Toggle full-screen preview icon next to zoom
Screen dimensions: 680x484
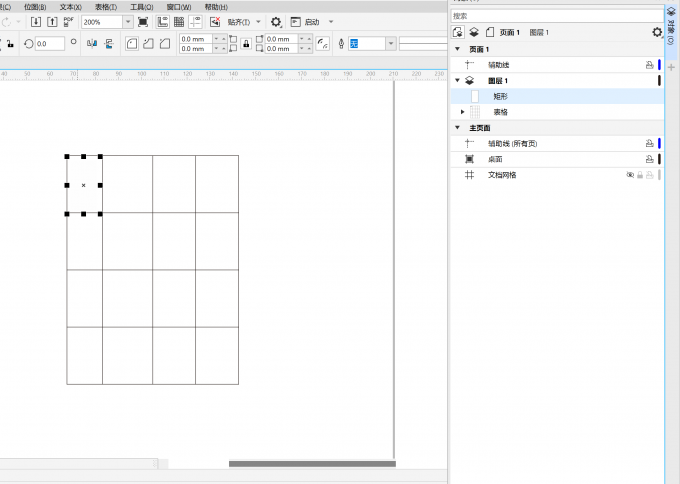(143, 22)
